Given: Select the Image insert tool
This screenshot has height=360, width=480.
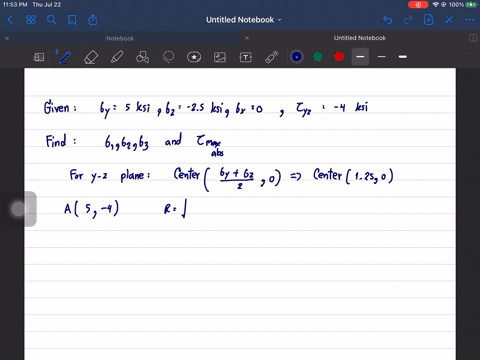Looking at the screenshot, I should pyautogui.click(x=220, y=57).
